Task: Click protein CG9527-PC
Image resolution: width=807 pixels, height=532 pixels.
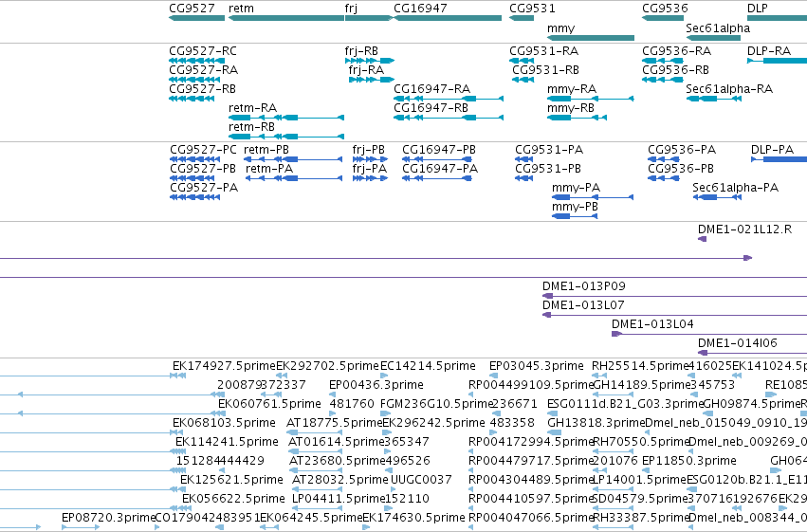Action: click(203, 150)
